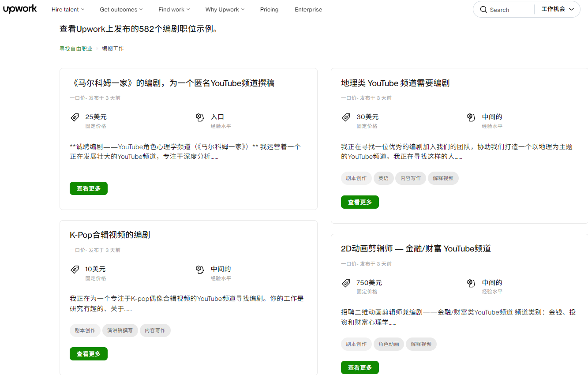The image size is (588, 375).
Task: Click price tag icon beside 25美元
Action: pos(75,117)
